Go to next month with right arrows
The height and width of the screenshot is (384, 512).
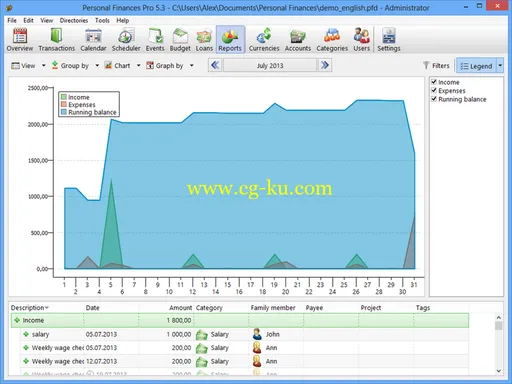(325, 65)
